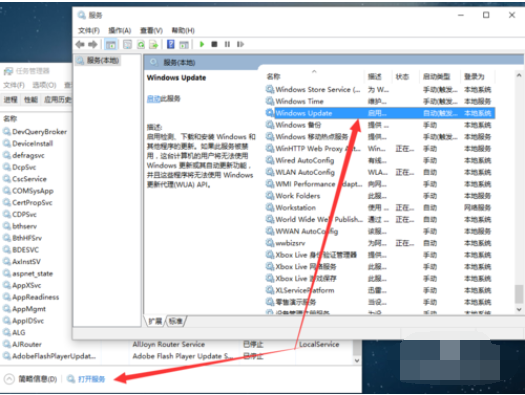The height and width of the screenshot is (395, 525).
Task: Sort services by the 名称 column header
Action: [x=274, y=77]
